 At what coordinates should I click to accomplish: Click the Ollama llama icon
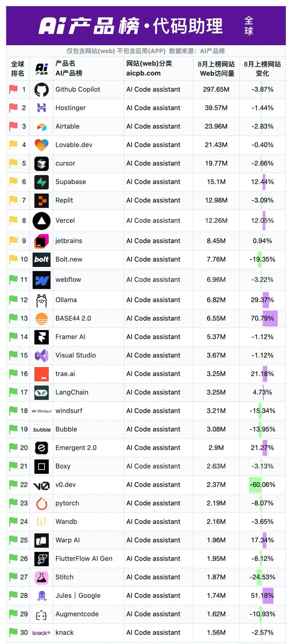pyautogui.click(x=41, y=300)
